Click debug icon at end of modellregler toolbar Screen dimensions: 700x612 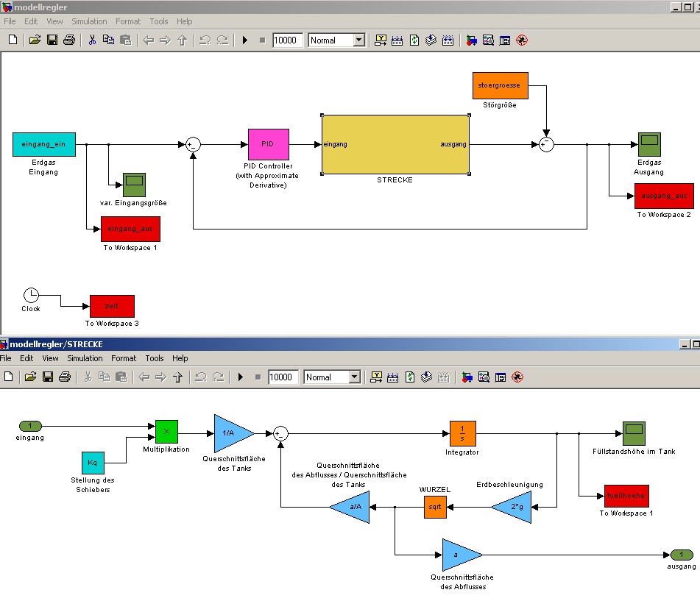point(522,40)
